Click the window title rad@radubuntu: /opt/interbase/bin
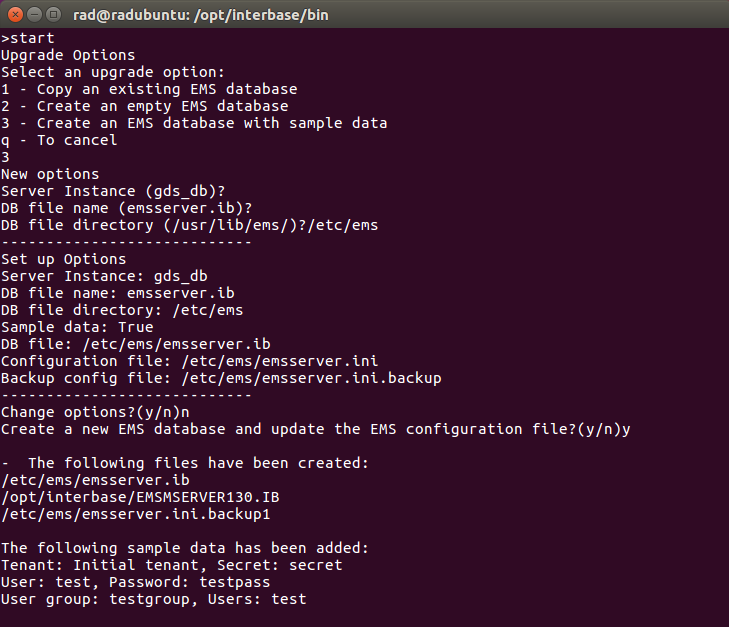 (201, 15)
